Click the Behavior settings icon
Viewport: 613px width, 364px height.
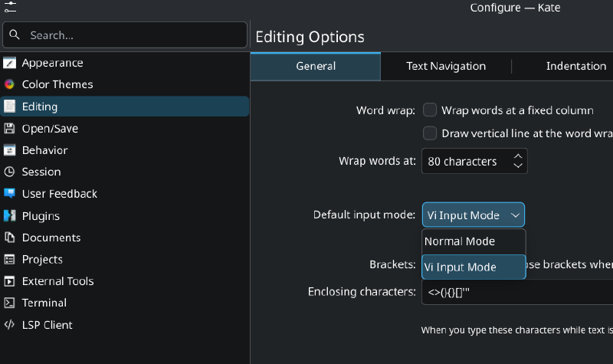(x=9, y=150)
